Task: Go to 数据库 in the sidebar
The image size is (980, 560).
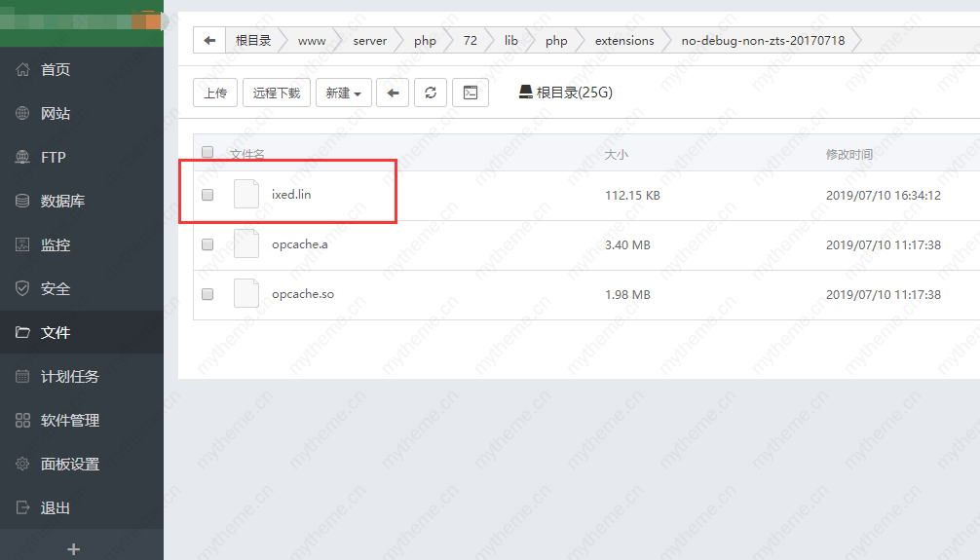Action: (62, 202)
